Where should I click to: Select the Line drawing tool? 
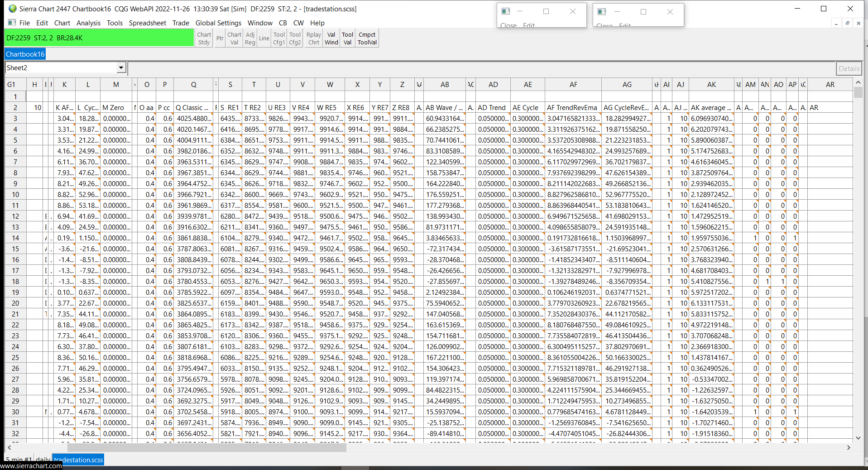pyautogui.click(x=264, y=38)
